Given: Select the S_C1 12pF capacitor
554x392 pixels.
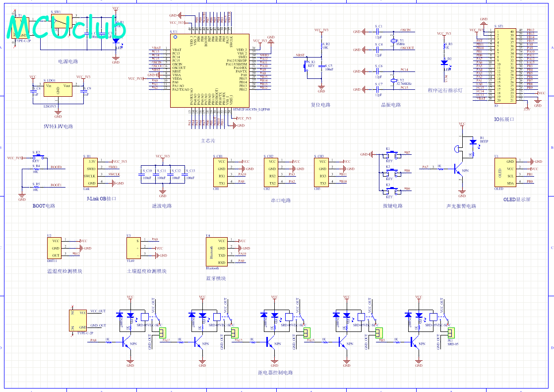Looking at the screenshot, I should coord(378,31).
